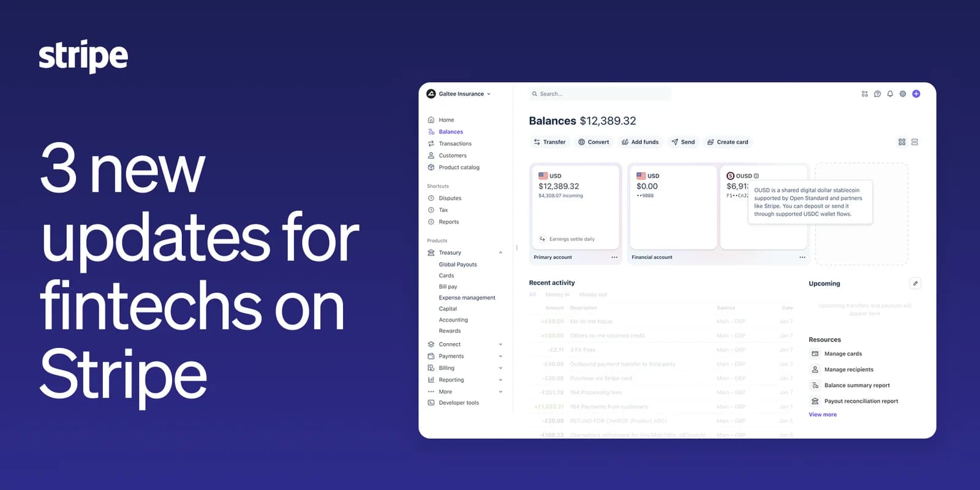This screenshot has height=490, width=980.
Task: Expand the Reporting section
Action: point(500,380)
